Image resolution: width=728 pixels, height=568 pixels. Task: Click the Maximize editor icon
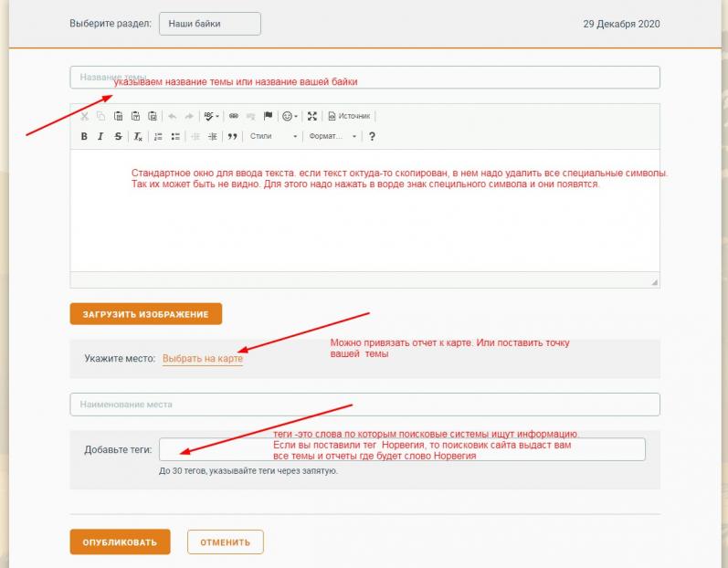[312, 116]
